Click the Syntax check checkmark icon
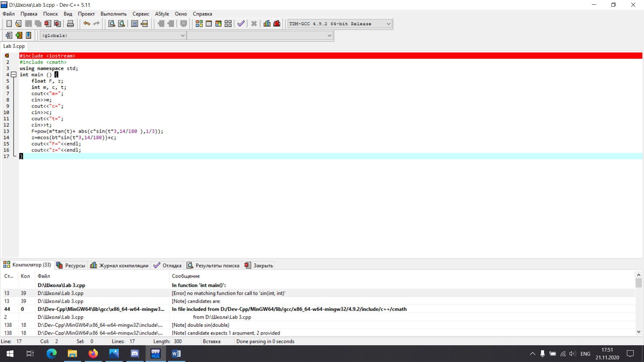Screen dimensions: 644x362 241,24
